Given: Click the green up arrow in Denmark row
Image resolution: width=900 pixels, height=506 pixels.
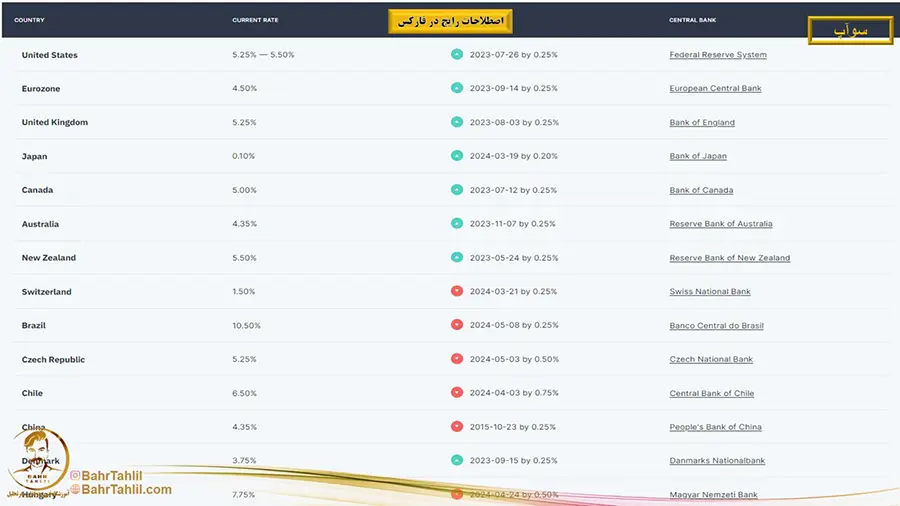Looking at the screenshot, I should [x=457, y=460].
